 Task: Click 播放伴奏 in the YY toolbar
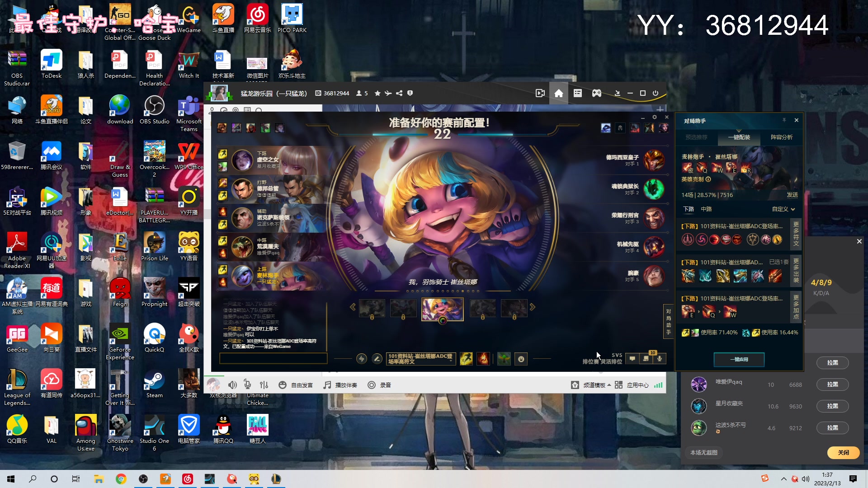point(340,385)
